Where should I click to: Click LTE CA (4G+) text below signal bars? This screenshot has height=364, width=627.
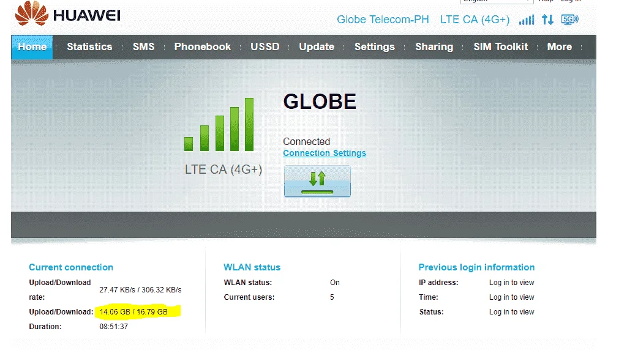click(223, 169)
